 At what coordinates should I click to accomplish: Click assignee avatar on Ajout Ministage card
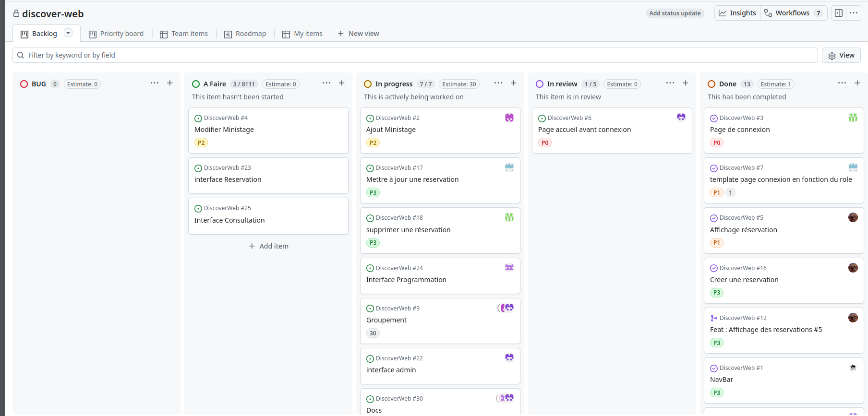[x=509, y=118]
